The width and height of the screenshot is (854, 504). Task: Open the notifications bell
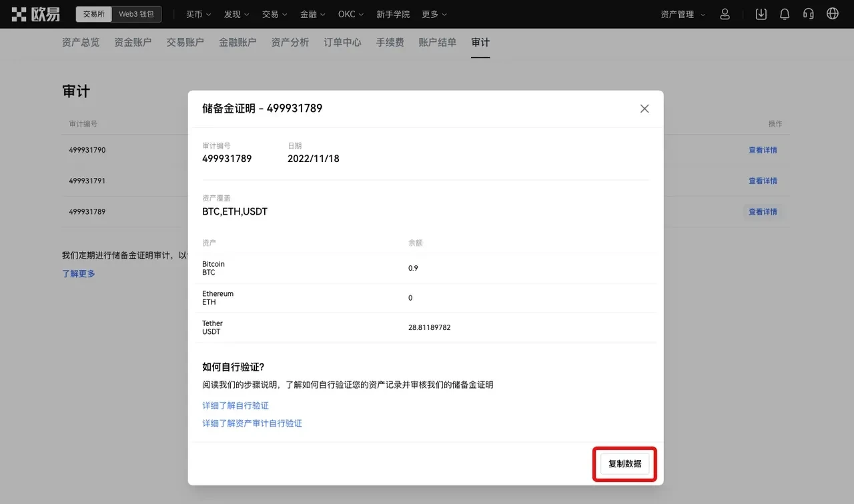click(785, 14)
